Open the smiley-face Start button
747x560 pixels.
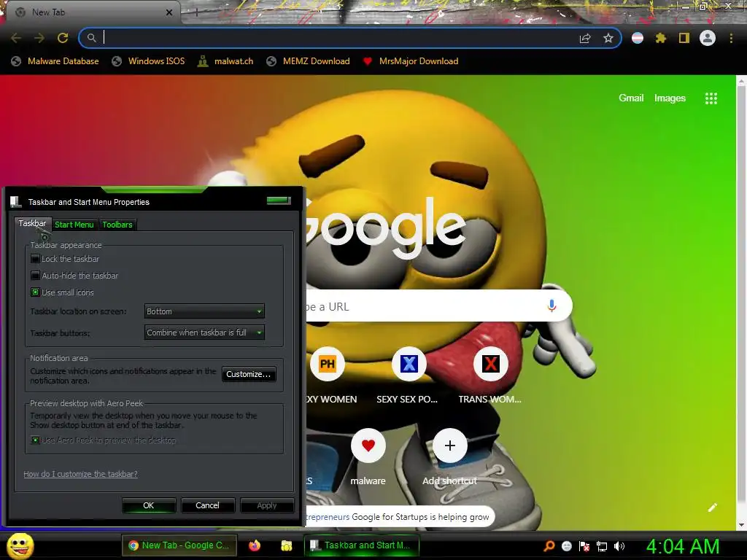20,545
